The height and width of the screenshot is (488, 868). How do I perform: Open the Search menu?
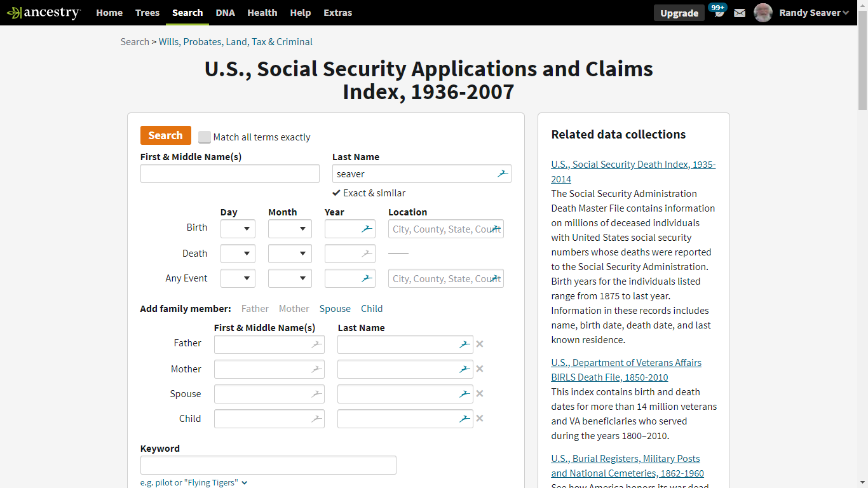(187, 13)
